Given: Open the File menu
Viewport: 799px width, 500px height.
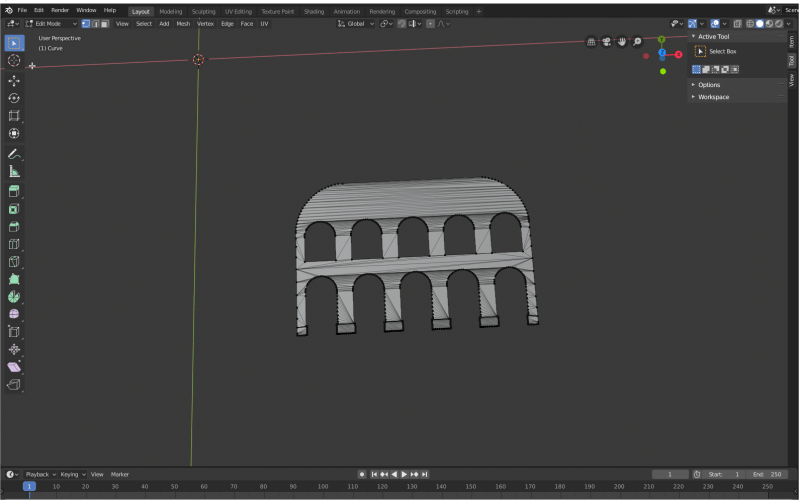Looking at the screenshot, I should 22,10.
